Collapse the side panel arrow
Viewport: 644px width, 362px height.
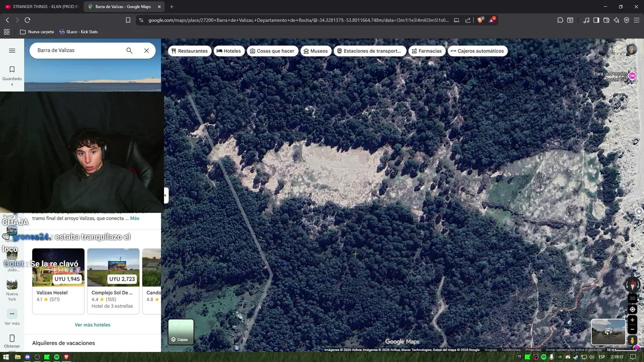pyautogui.click(x=165, y=195)
